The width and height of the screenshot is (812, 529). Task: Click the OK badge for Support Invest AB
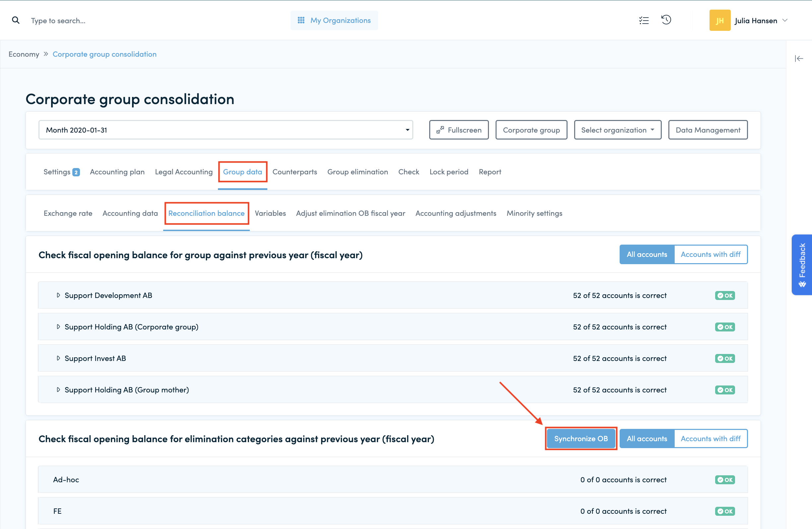click(x=725, y=359)
